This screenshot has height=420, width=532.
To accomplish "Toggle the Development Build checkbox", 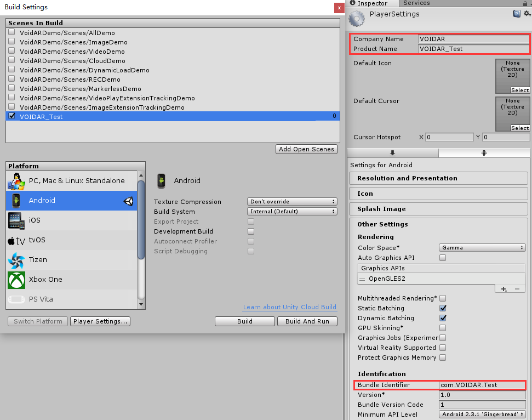I will pyautogui.click(x=251, y=231).
